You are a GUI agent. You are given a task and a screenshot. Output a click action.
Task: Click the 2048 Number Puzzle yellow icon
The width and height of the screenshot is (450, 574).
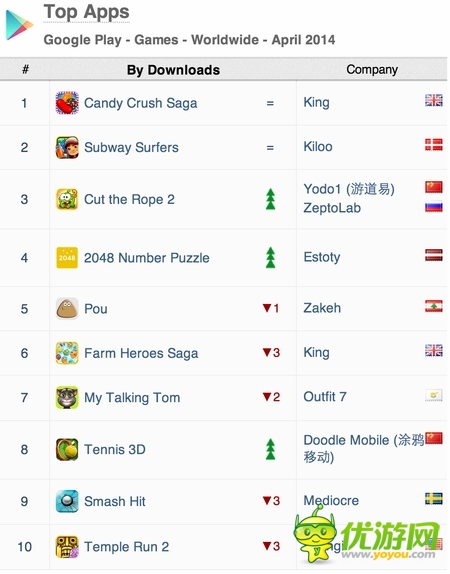coord(67,258)
